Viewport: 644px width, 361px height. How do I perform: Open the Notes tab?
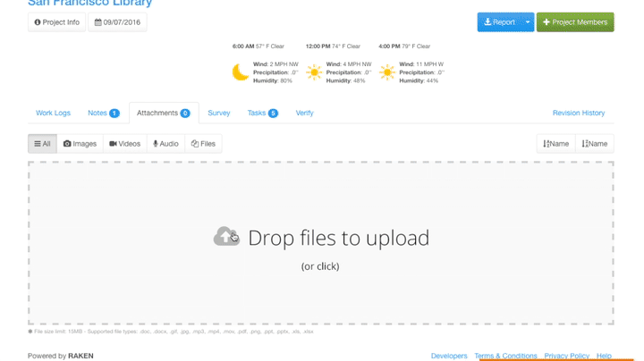click(x=103, y=113)
